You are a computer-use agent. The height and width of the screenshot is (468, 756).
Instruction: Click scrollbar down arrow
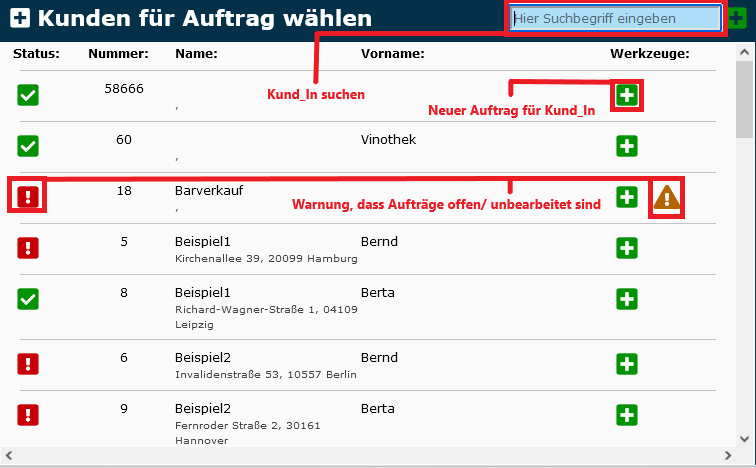pos(745,438)
